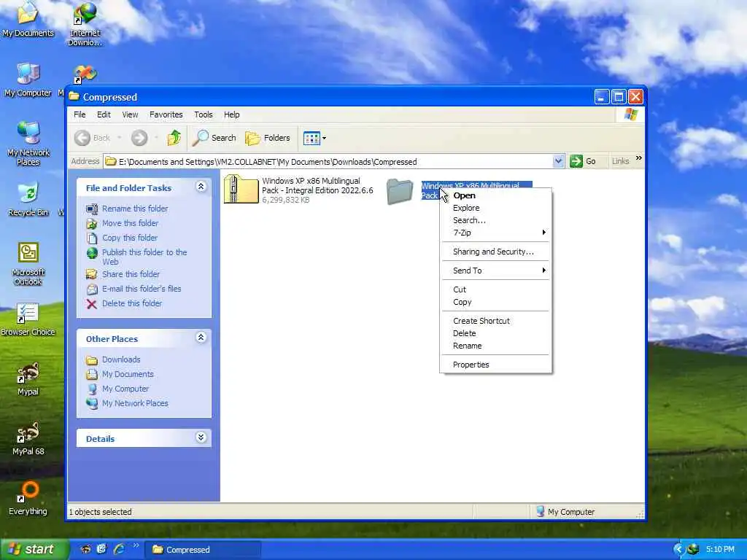Screen dimensions: 747x560
Task: Choose Open in the context menu
Action: pos(495,195)
